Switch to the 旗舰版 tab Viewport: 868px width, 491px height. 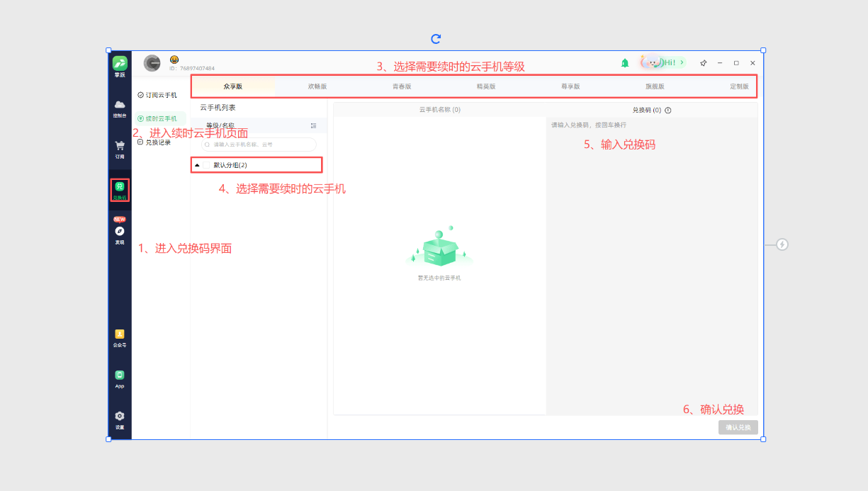[x=655, y=86]
